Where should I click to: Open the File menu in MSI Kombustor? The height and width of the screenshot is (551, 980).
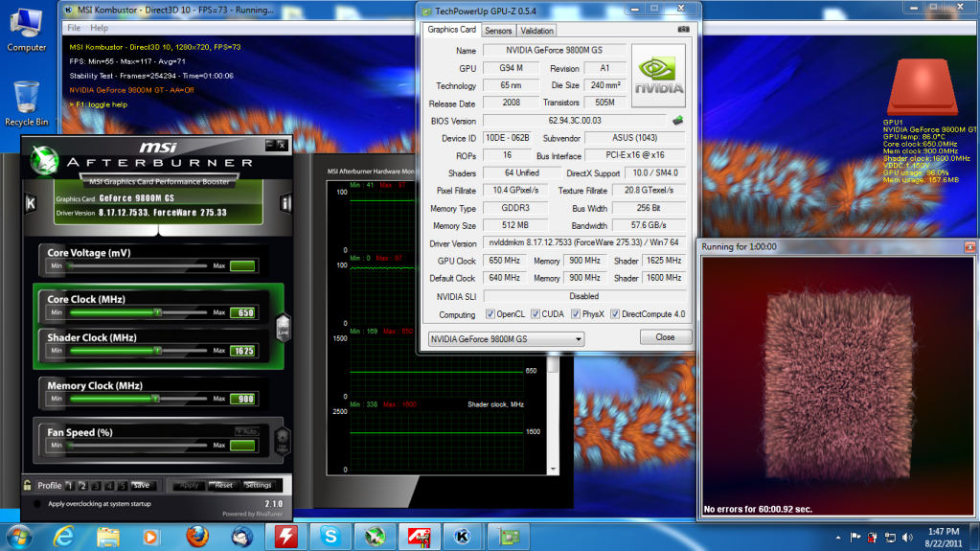click(x=74, y=28)
